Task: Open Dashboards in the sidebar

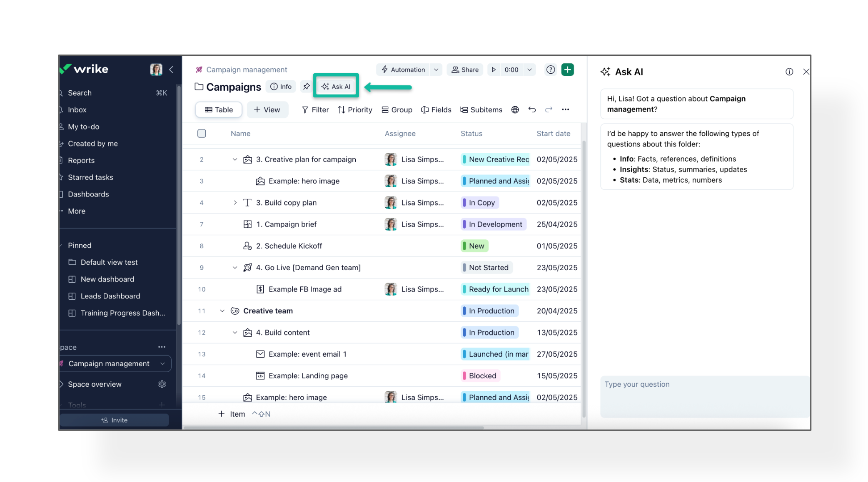Action: pyautogui.click(x=88, y=194)
